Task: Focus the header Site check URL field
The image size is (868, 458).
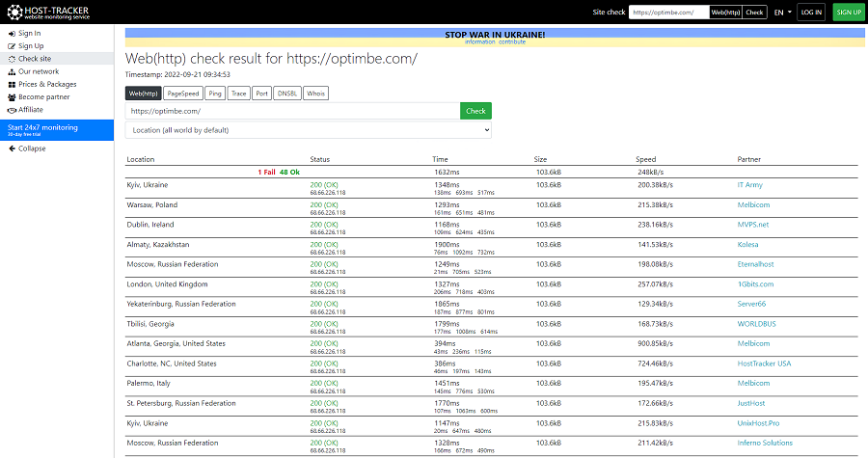Action: pos(668,13)
